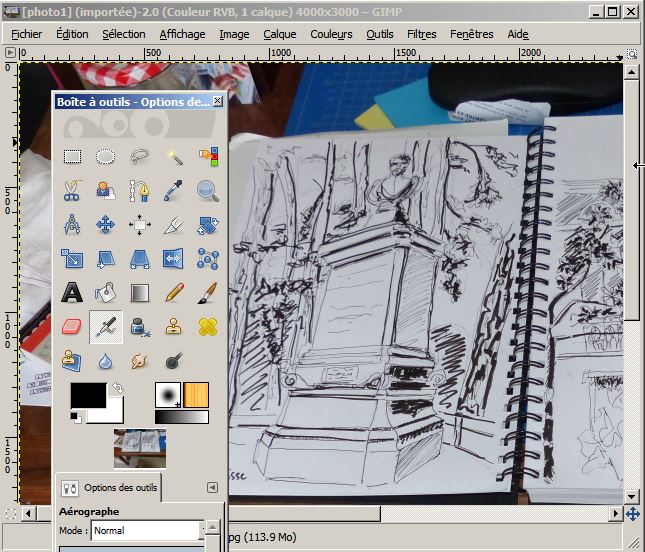Select the Paintbrush tool
The image size is (645, 552).
tap(208, 292)
